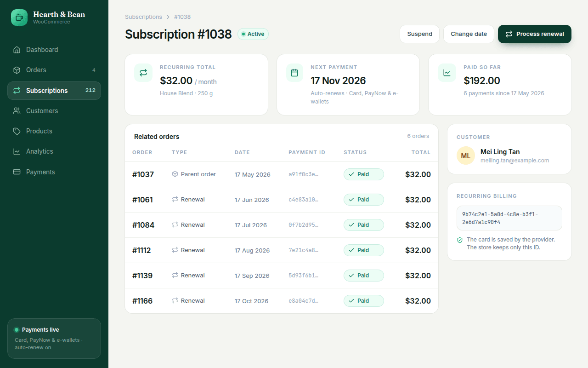The height and width of the screenshot is (368, 588).
Task: Click payment ID e8a04c7d…
Action: coord(304,301)
